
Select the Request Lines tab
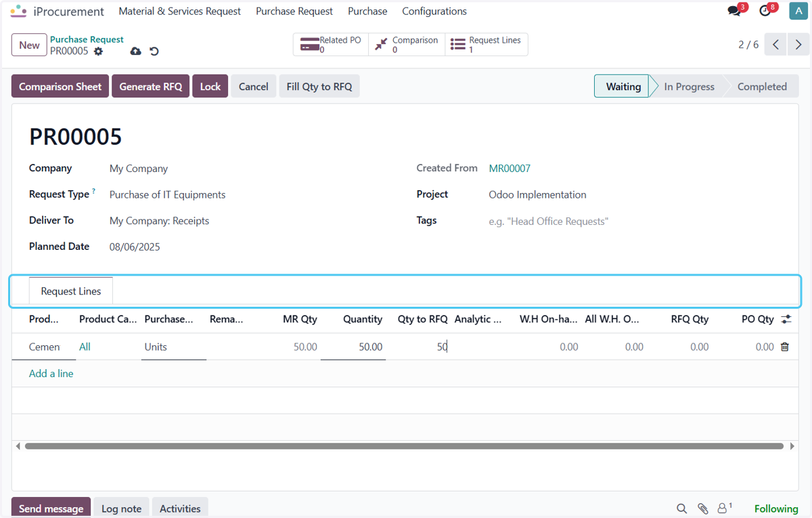[71, 291]
